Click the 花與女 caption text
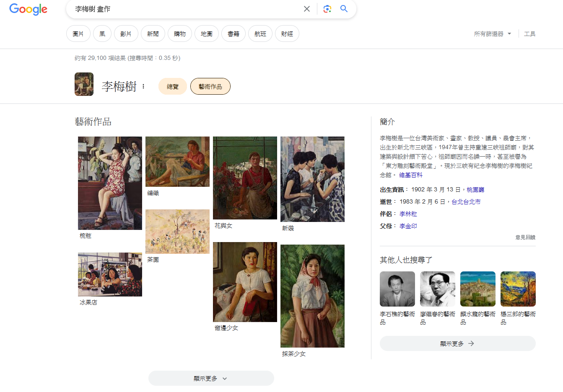The width and height of the screenshot is (563, 392). point(223,226)
